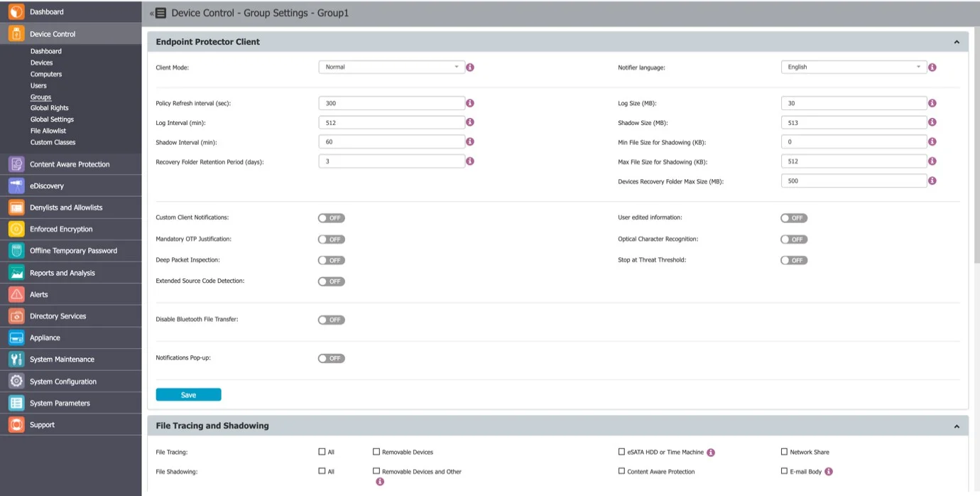Image resolution: width=980 pixels, height=496 pixels.
Task: Click info icon beside E-mail Body
Action: tap(829, 471)
